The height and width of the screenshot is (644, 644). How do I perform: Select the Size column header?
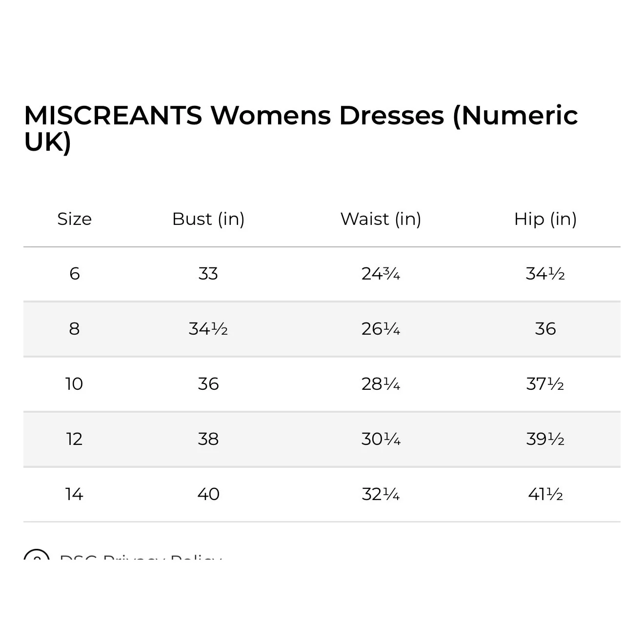coord(74,219)
